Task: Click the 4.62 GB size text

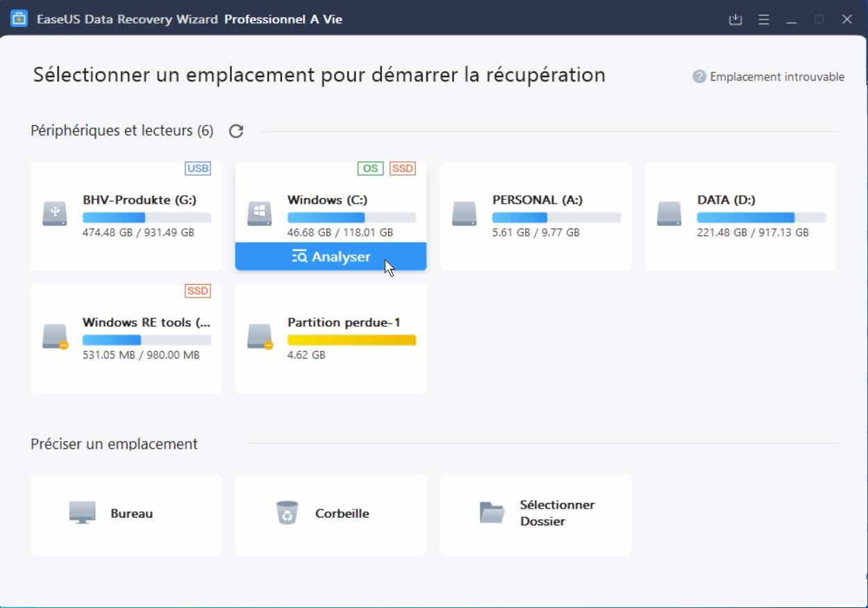Action: click(306, 355)
